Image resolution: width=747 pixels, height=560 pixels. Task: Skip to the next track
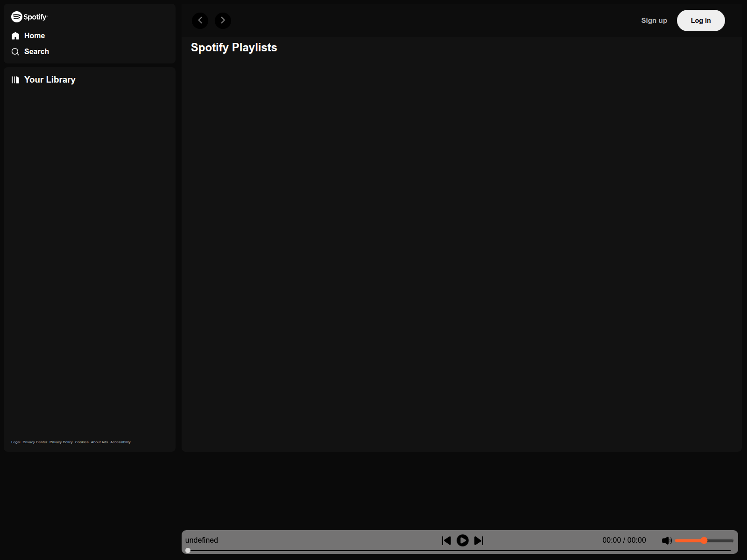(x=479, y=540)
